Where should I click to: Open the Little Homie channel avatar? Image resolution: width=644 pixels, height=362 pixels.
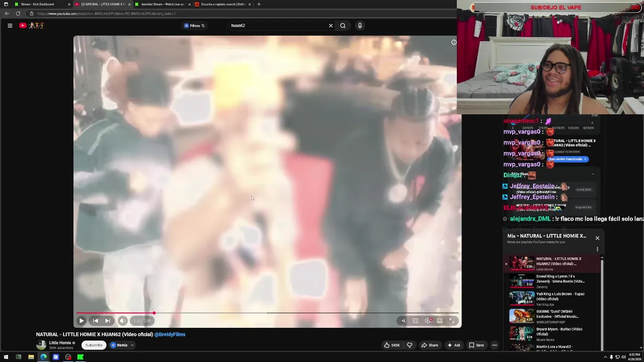[41, 345]
